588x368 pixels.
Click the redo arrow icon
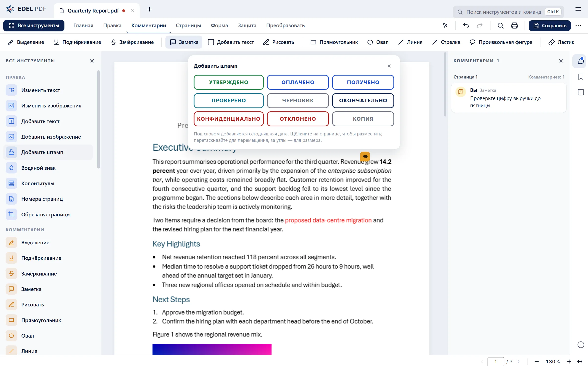coord(480,26)
